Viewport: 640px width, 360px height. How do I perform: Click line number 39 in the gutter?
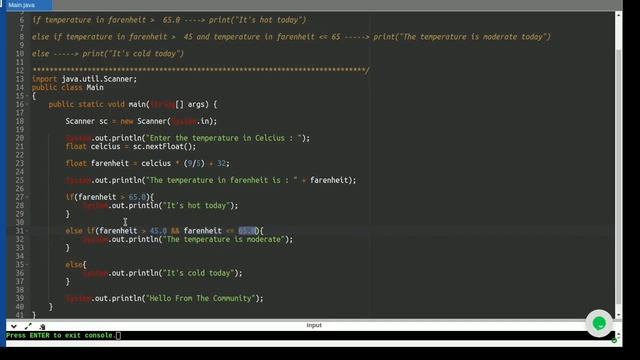(20, 298)
